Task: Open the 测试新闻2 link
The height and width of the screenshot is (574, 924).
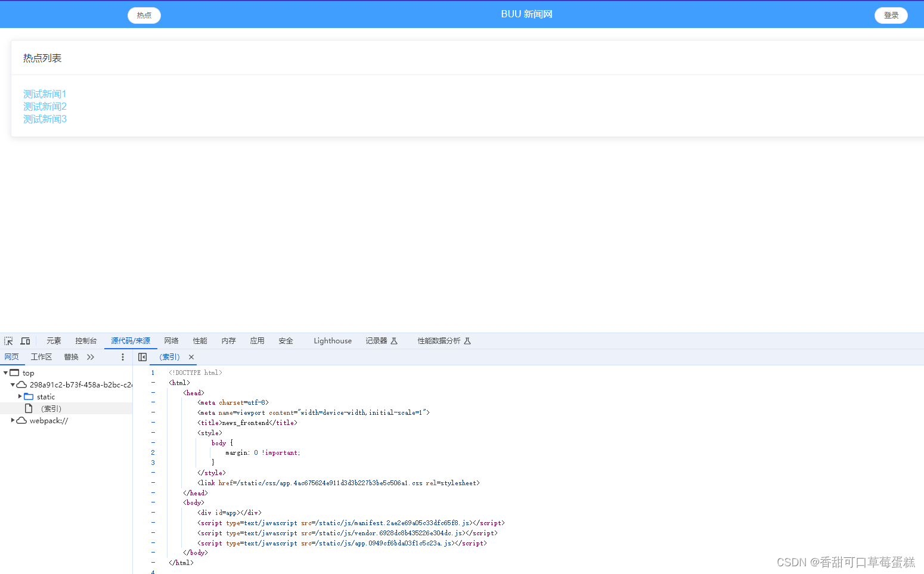Action: [x=45, y=107]
